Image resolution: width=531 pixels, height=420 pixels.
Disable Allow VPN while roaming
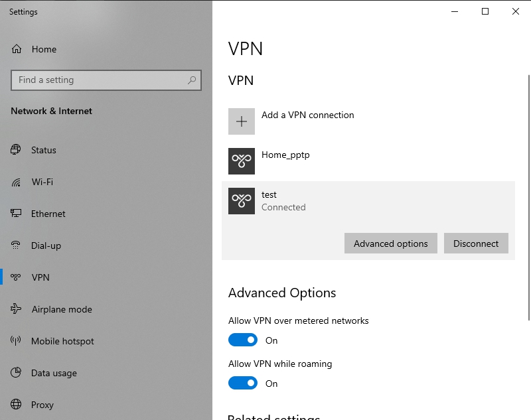243,383
